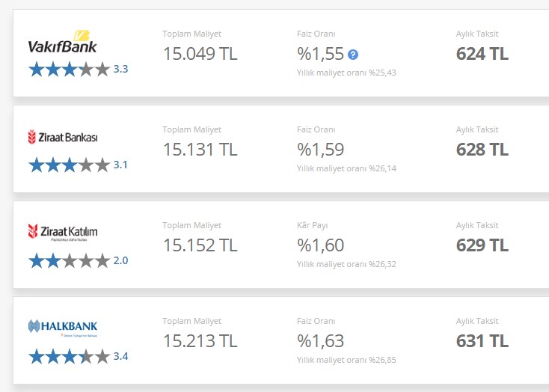This screenshot has width=549, height=392.
Task: Click the Halkbank logo
Action: click(63, 328)
